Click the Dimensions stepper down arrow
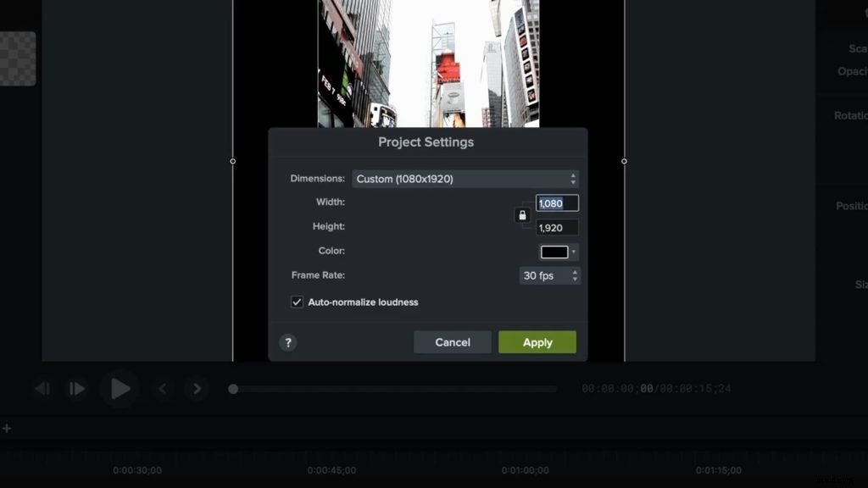Viewport: 868px width, 488px height. click(x=573, y=182)
